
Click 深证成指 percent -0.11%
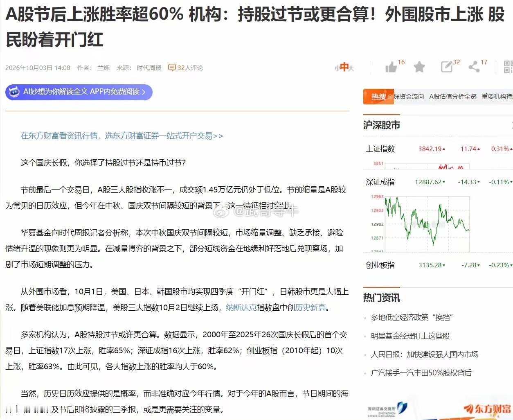(x=500, y=182)
